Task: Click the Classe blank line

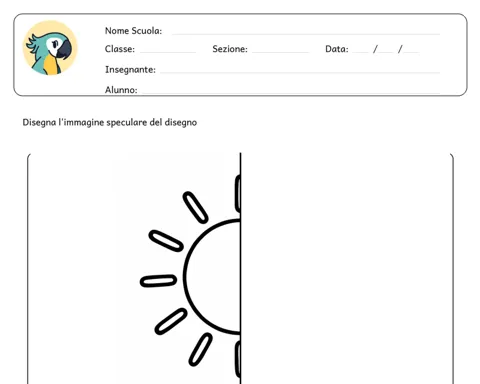Action: (168, 52)
